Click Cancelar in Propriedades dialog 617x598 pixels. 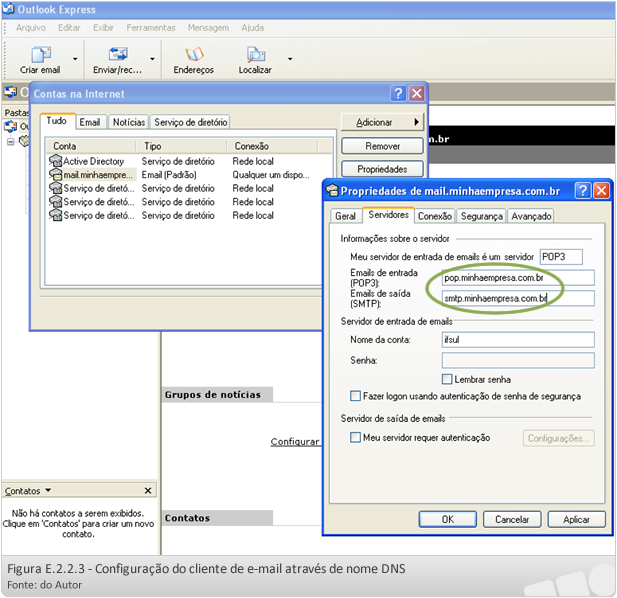512,519
